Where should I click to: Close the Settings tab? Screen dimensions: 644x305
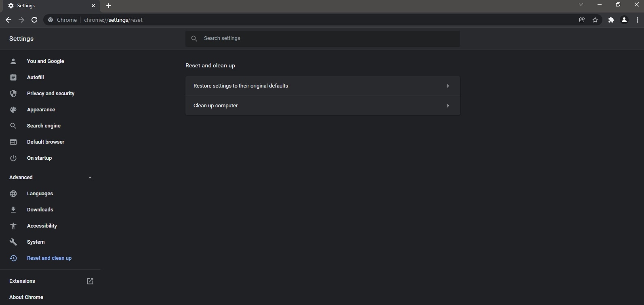pyautogui.click(x=93, y=6)
